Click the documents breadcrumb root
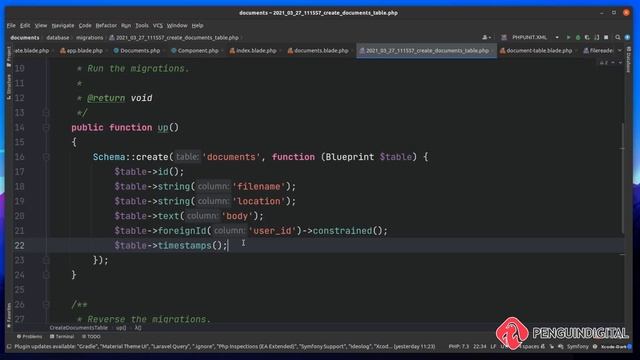The image size is (640, 360). (x=25, y=38)
